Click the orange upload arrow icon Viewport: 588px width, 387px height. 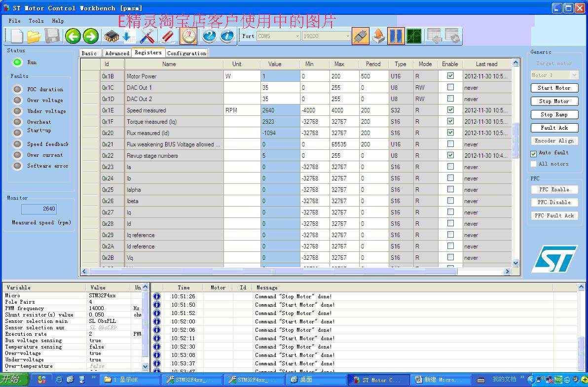[378, 36]
